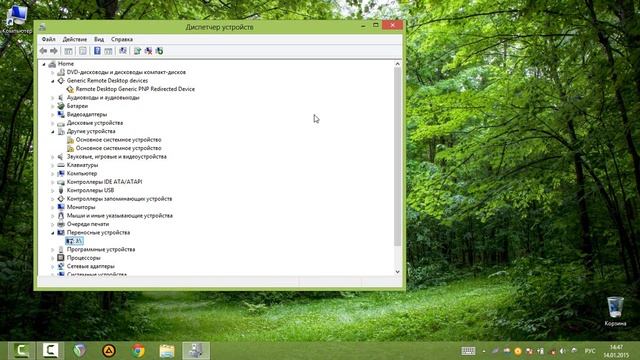The image size is (640, 360).
Task: Collapse Generic Remote Desktop devices
Action: [53, 81]
